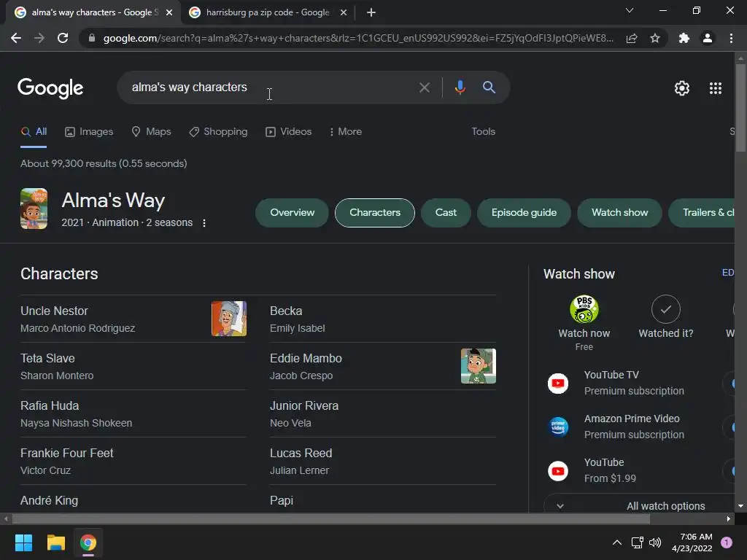Click the browser Forward arrow
The width and height of the screenshot is (747, 560).
pos(39,38)
